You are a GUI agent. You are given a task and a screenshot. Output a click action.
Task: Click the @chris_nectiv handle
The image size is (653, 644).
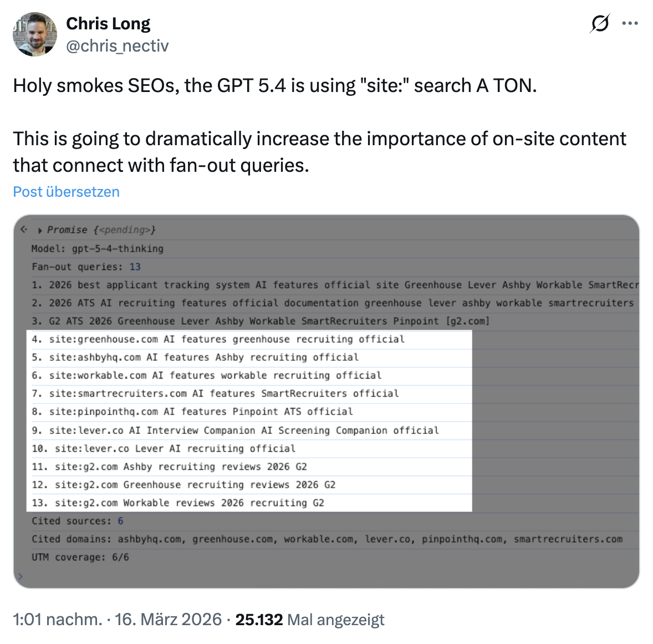[117, 46]
